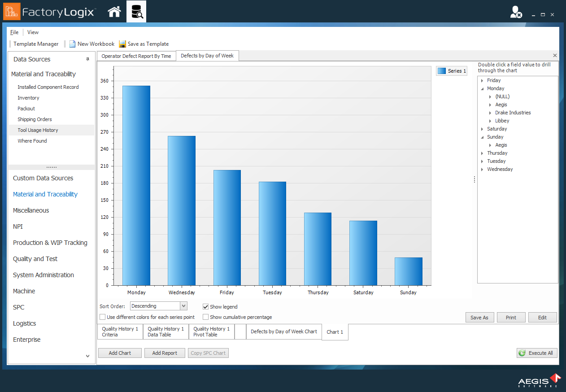Click the Save As button
Screen dimensions: 566x392
[x=479, y=317]
